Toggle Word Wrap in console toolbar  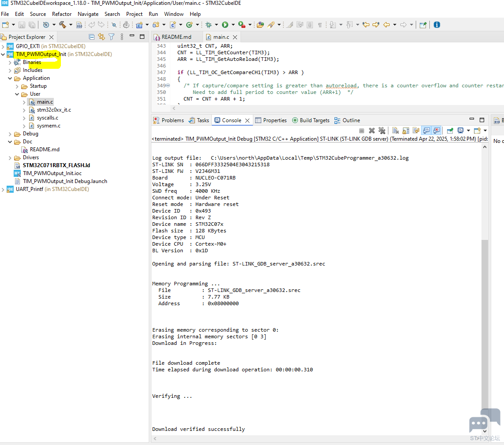point(416,131)
